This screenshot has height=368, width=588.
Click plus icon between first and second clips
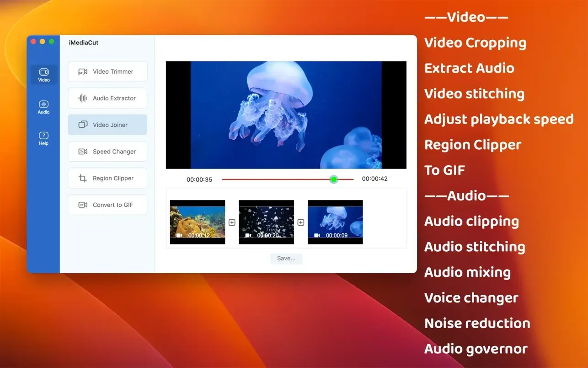232,222
